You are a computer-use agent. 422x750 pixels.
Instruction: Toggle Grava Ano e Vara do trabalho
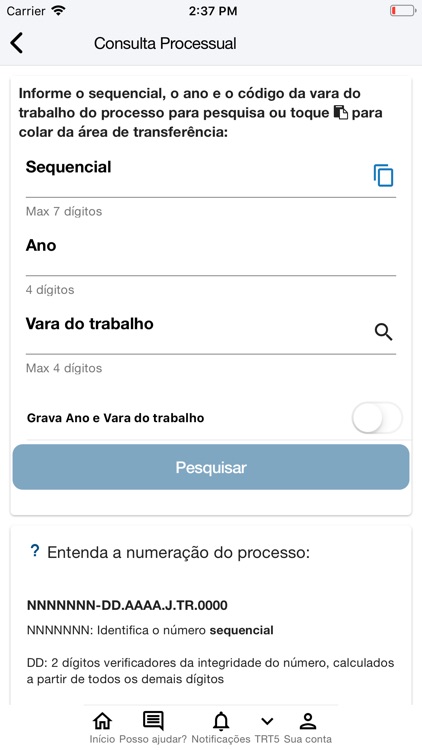click(377, 418)
